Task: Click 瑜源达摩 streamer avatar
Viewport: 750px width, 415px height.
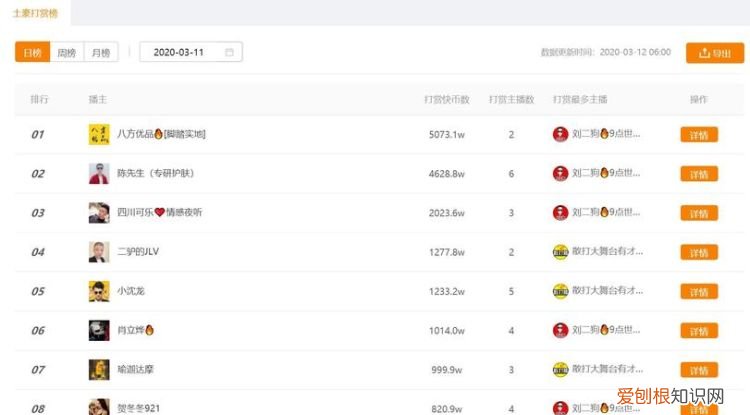Action: [x=98, y=369]
